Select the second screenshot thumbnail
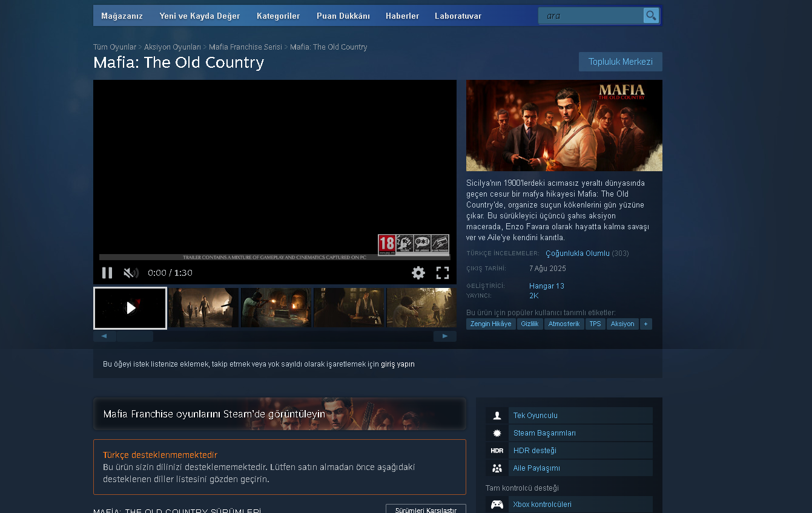 [x=203, y=308]
